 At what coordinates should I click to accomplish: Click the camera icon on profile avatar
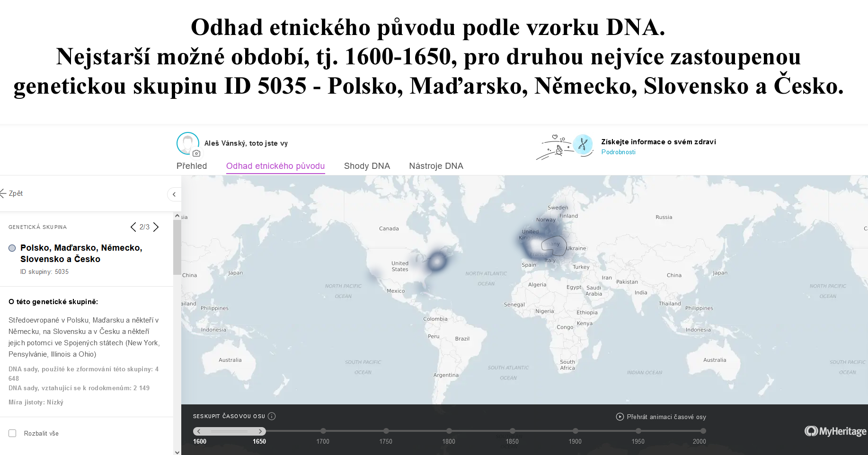pos(196,153)
